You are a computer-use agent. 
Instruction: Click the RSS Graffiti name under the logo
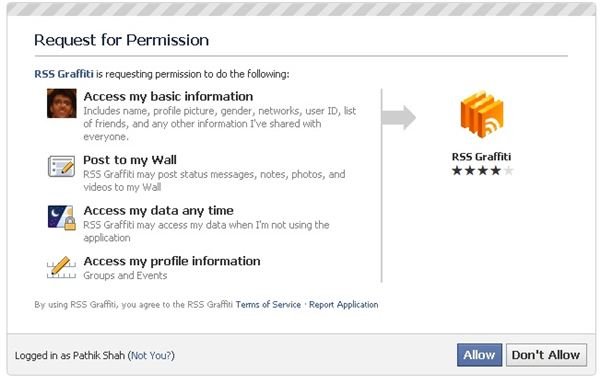click(481, 157)
